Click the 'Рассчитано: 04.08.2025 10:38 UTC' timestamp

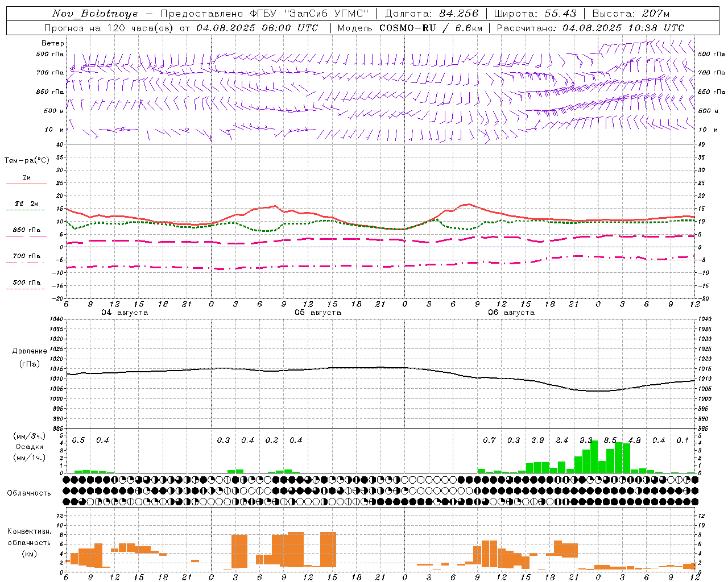[x=590, y=28]
